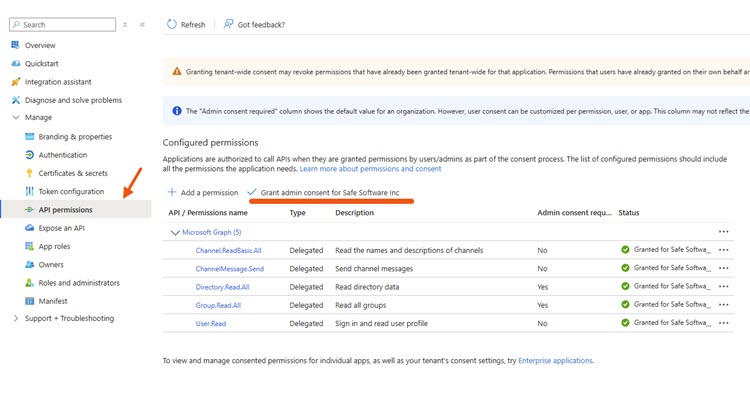Viewport: 750px width, 398px height.
Task: Click the checkmark icon beside Grant admin consent
Action: pyautogui.click(x=252, y=192)
